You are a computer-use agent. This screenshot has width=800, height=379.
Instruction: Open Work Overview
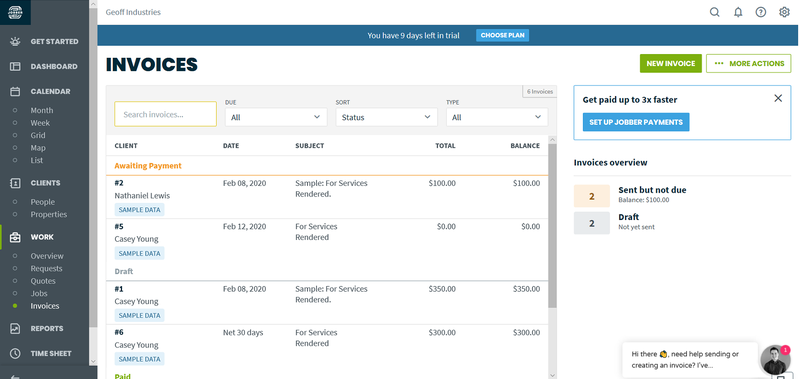click(47, 256)
